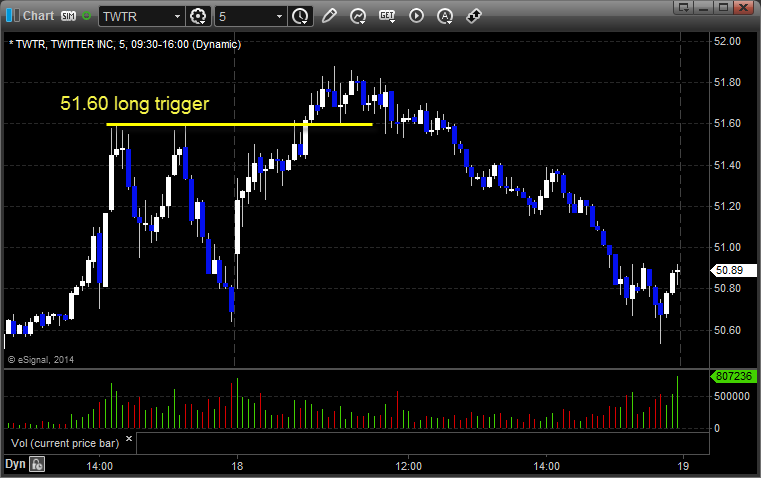Click the 50.89 current price tag
This screenshot has width=761, height=478.
coord(733,270)
